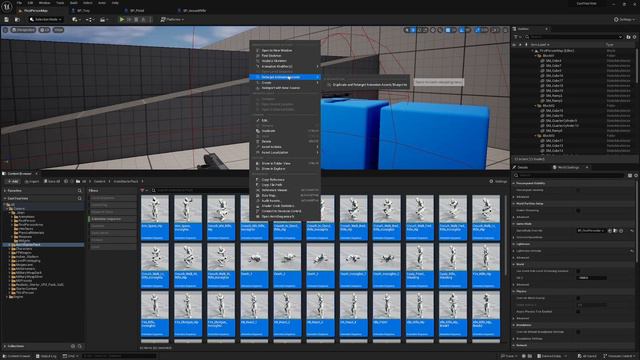Select the StarterContent folder in tree
The image size is (640, 360).
click(27, 289)
